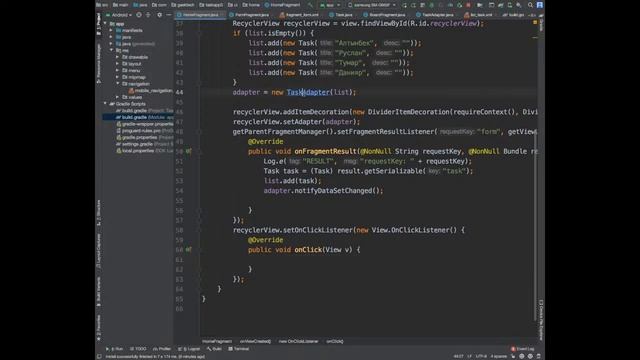Screen dimensions: 640x360
Task: Open the Event Log panel
Action: click(x=523, y=349)
